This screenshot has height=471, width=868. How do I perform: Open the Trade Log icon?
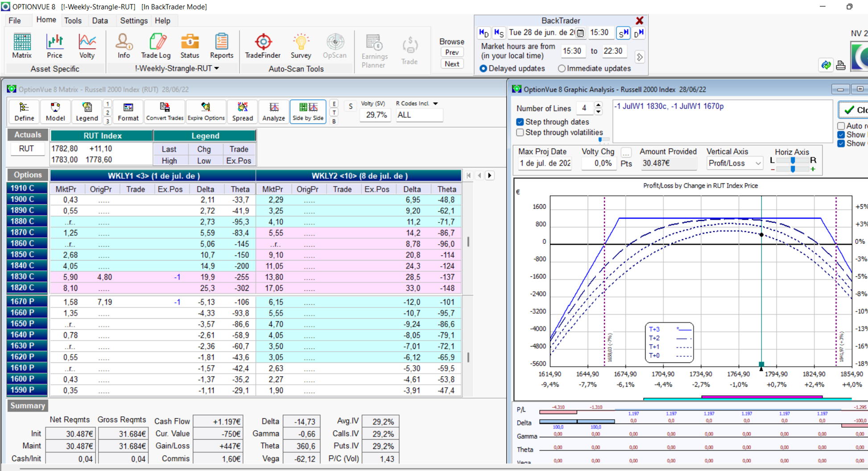pos(156,46)
